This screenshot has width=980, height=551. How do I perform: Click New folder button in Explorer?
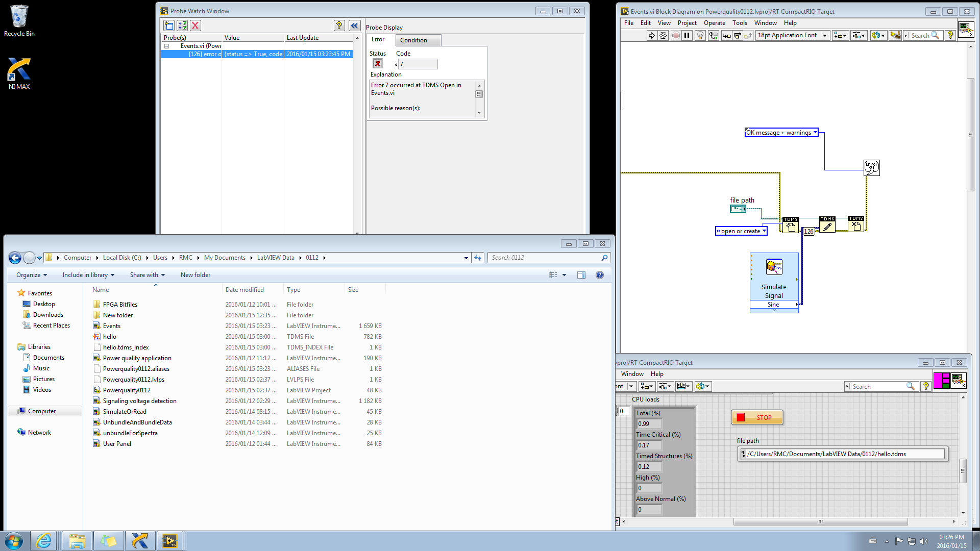(195, 275)
